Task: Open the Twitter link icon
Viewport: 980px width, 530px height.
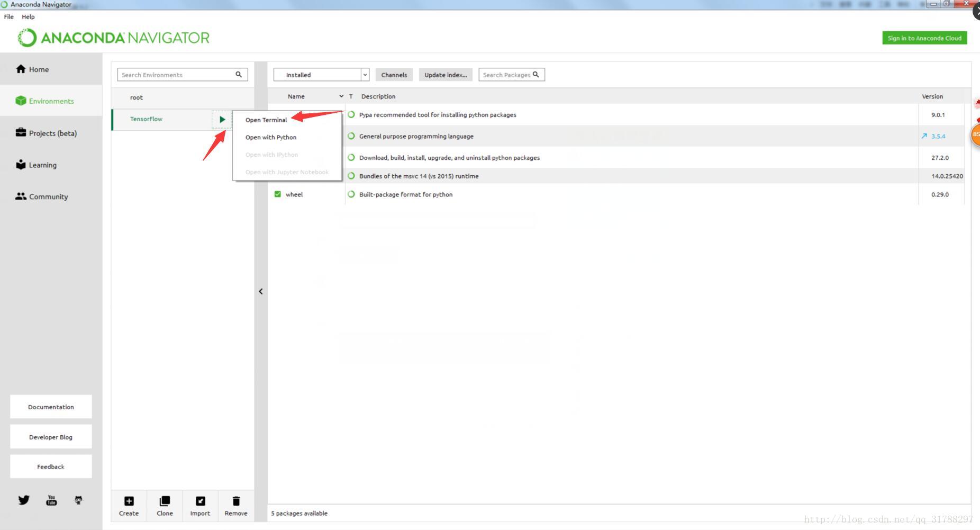Action: point(24,500)
